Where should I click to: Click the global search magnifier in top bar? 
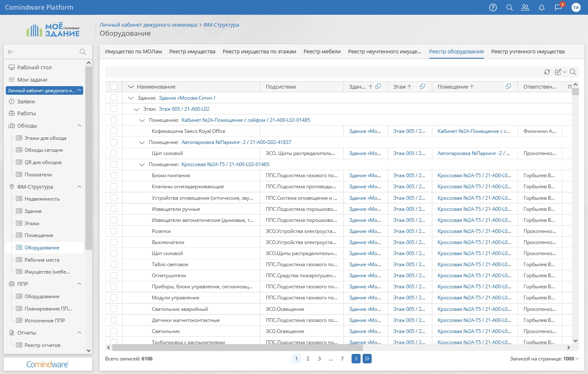click(x=509, y=7)
